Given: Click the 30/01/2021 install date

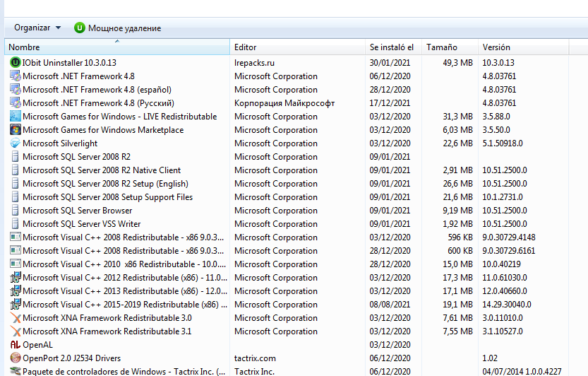Looking at the screenshot, I should coord(390,63).
